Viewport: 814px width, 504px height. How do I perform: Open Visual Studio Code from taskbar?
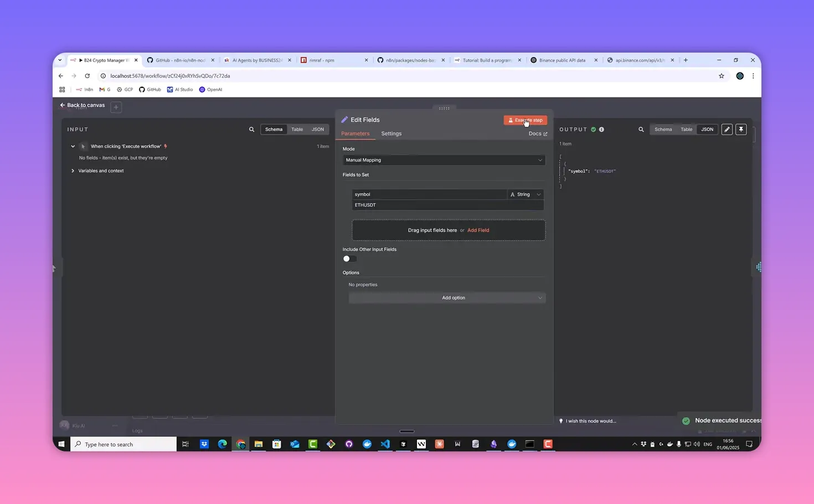coord(385,444)
